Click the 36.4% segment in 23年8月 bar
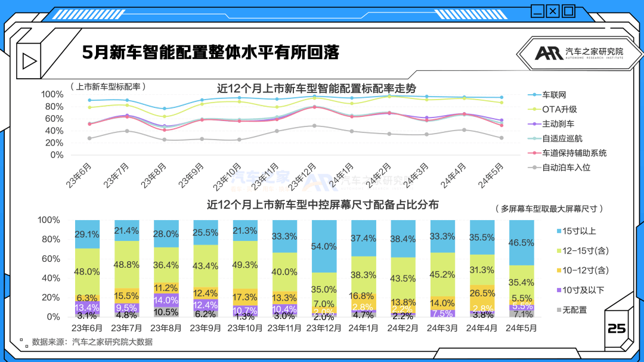This screenshot has width=644, height=362. coord(166,265)
